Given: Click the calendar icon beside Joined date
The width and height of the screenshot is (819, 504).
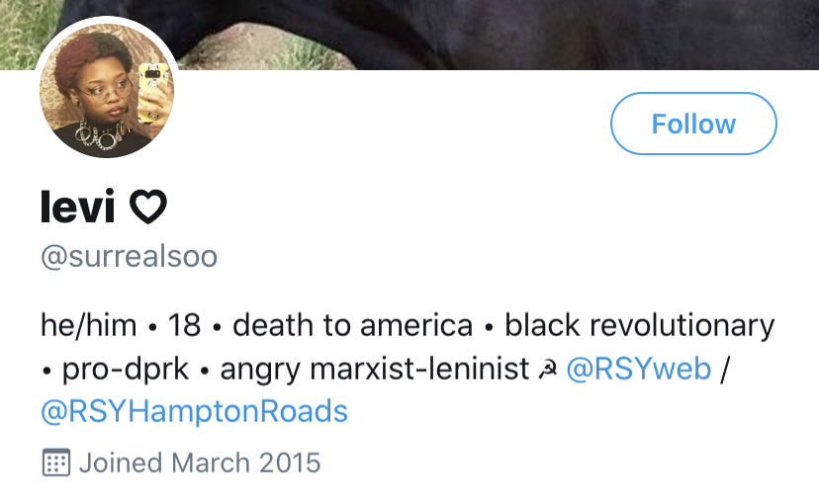Looking at the screenshot, I should [56, 462].
